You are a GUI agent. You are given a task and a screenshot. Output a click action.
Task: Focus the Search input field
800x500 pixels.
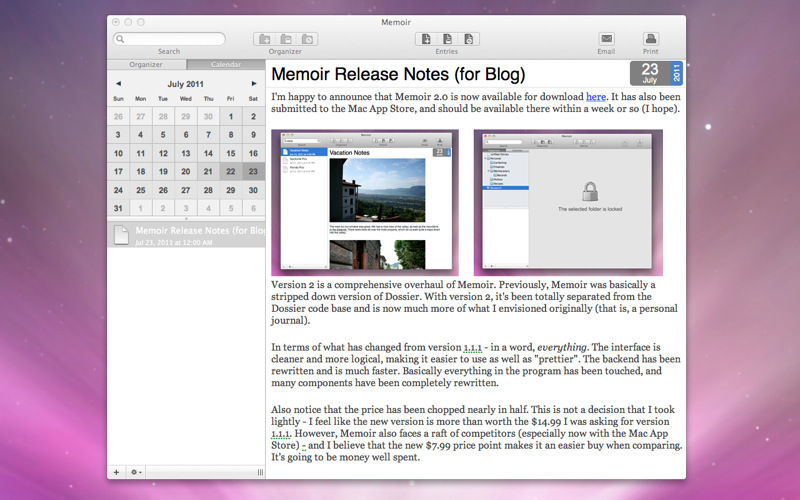[169, 39]
